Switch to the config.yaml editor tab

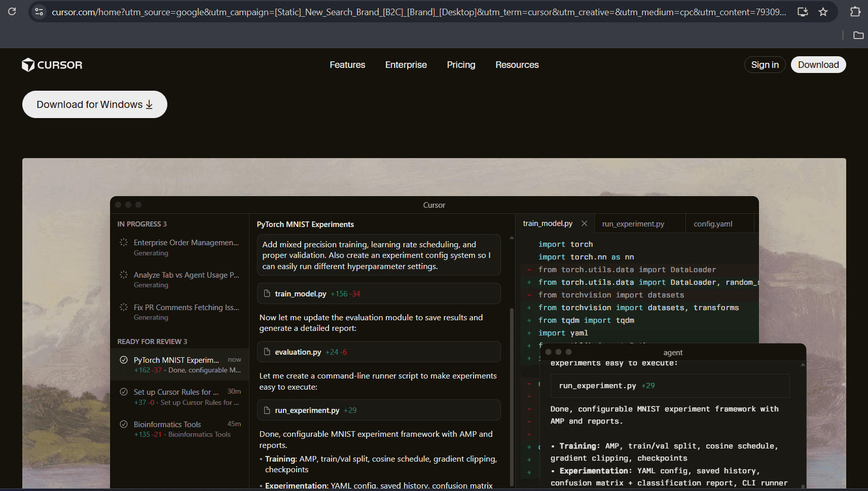pos(720,224)
